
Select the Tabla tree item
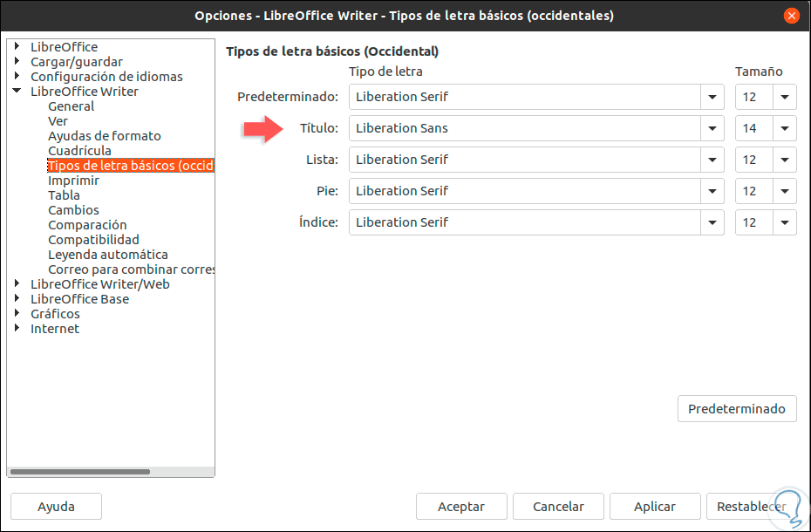click(65, 195)
